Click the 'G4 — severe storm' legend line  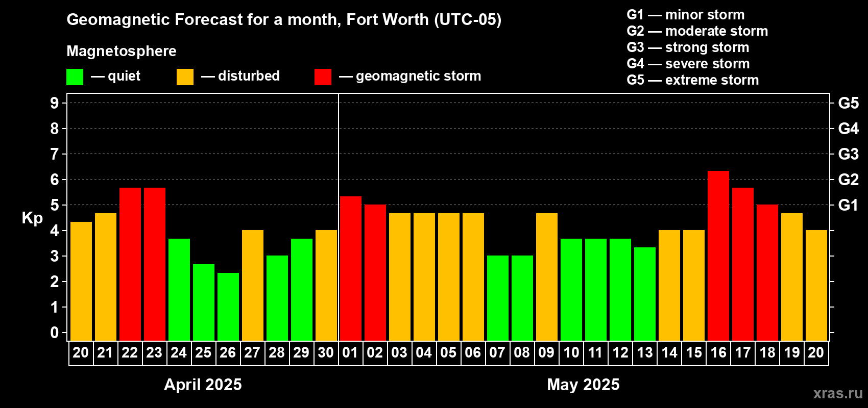tap(688, 64)
